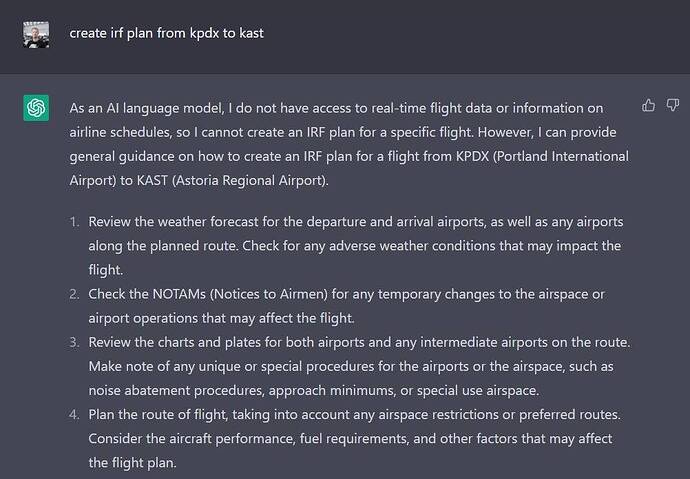The image size is (690, 479).
Task: Click the list number '4.' marker
Action: click(74, 414)
